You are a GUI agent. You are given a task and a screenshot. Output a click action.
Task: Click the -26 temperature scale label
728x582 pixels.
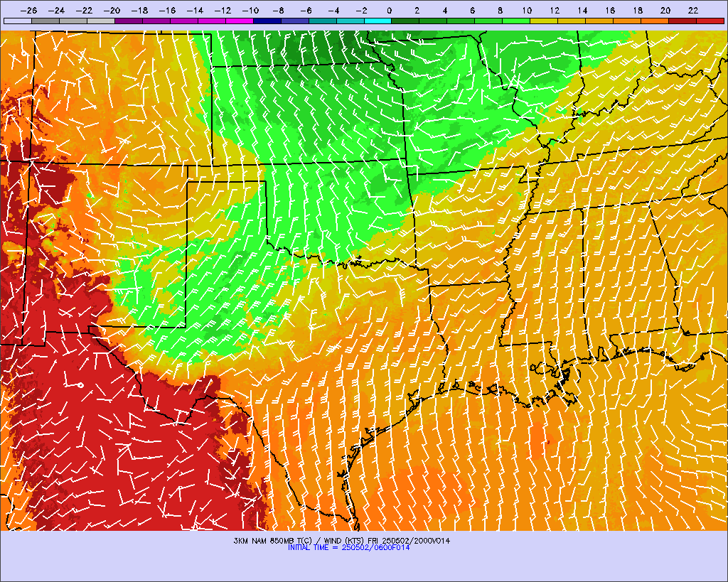[28, 10]
